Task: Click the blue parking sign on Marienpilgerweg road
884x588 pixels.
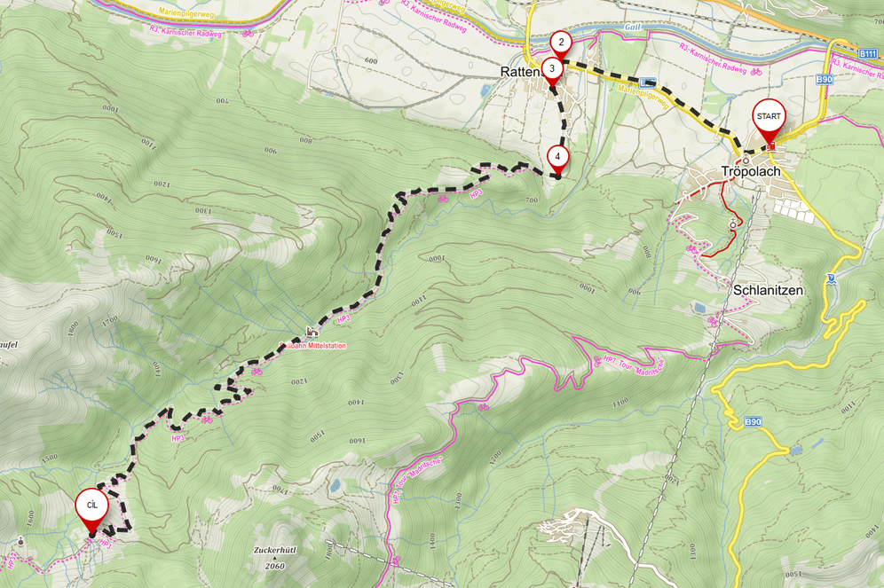Action: (647, 82)
